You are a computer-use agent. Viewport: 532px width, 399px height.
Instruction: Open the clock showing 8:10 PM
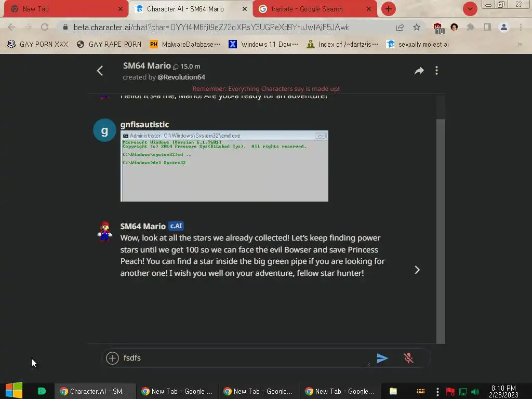click(x=503, y=391)
